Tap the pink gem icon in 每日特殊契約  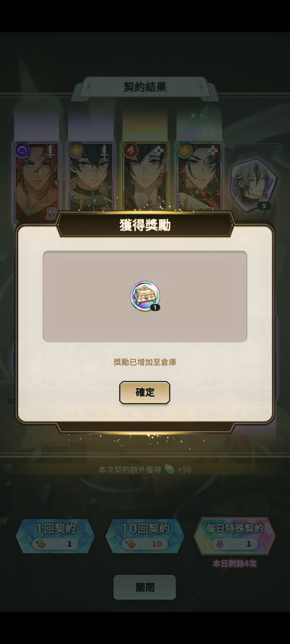(x=221, y=544)
